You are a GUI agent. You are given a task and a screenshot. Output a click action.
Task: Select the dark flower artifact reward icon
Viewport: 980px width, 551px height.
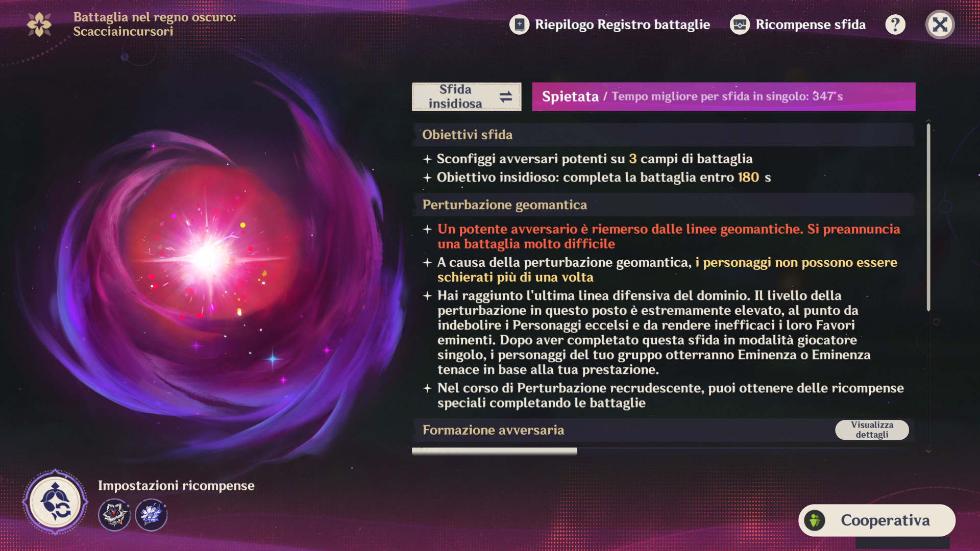coord(114,515)
